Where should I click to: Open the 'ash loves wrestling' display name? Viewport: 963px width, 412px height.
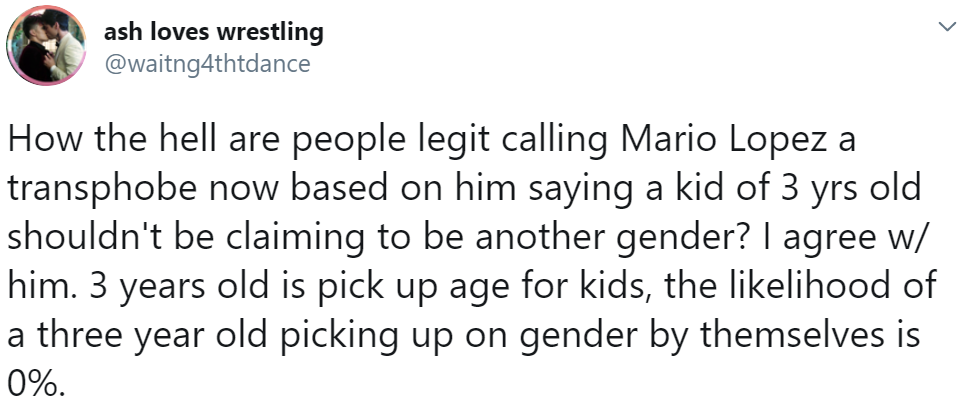pos(214,32)
